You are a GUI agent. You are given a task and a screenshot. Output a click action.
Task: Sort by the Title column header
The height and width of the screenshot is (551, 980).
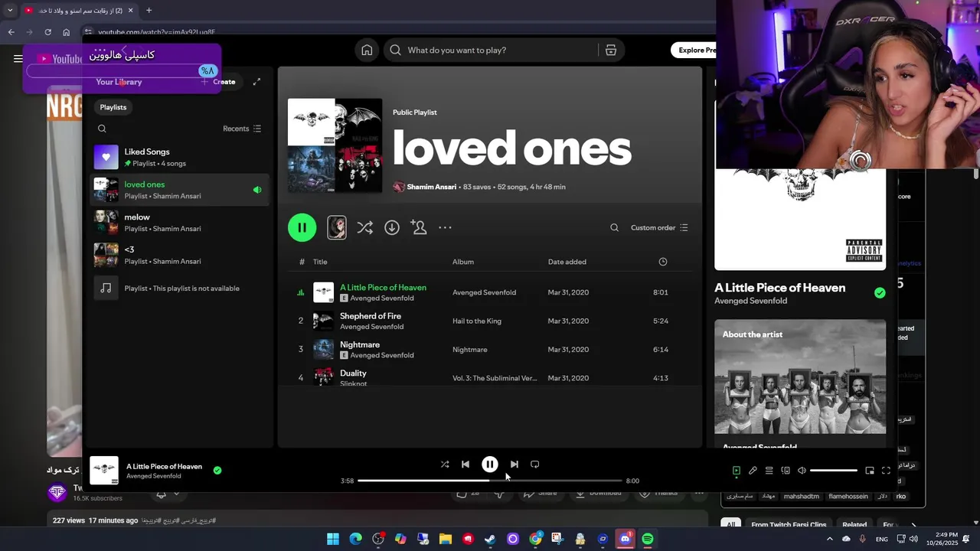(x=320, y=262)
